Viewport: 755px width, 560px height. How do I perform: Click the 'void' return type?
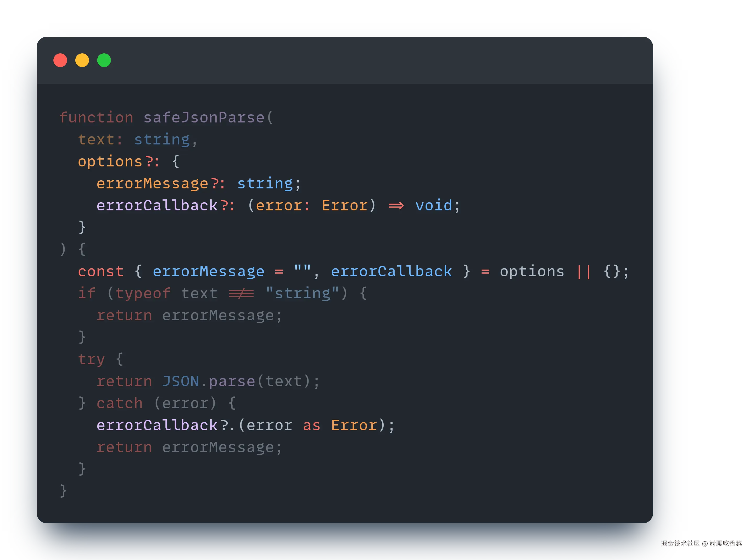click(434, 205)
